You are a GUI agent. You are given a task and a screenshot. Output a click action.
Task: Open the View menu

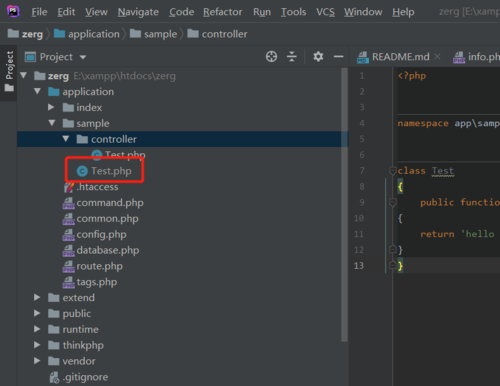(x=96, y=12)
